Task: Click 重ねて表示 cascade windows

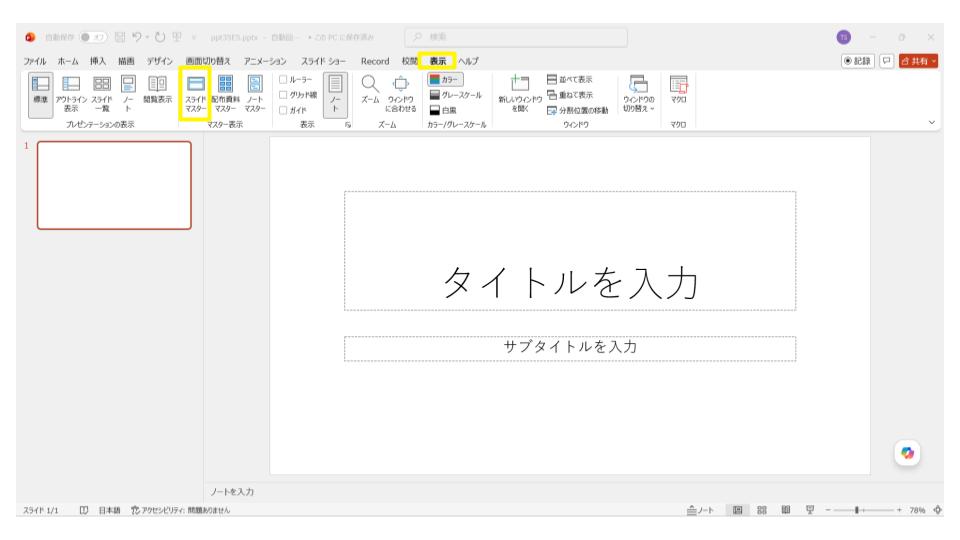Action: pyautogui.click(x=569, y=95)
